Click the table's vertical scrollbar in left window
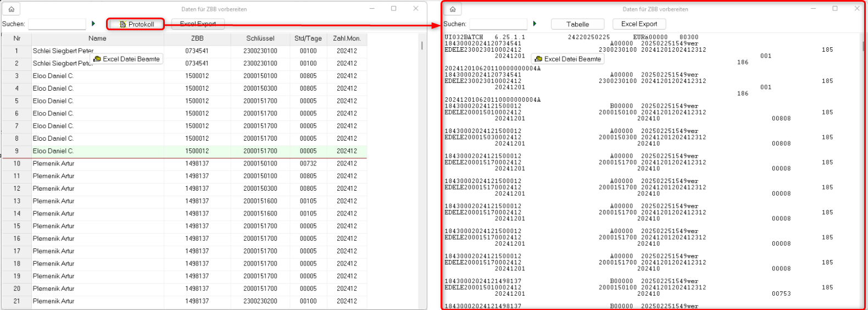Image resolution: width=868 pixels, height=310 pixels. click(x=422, y=46)
